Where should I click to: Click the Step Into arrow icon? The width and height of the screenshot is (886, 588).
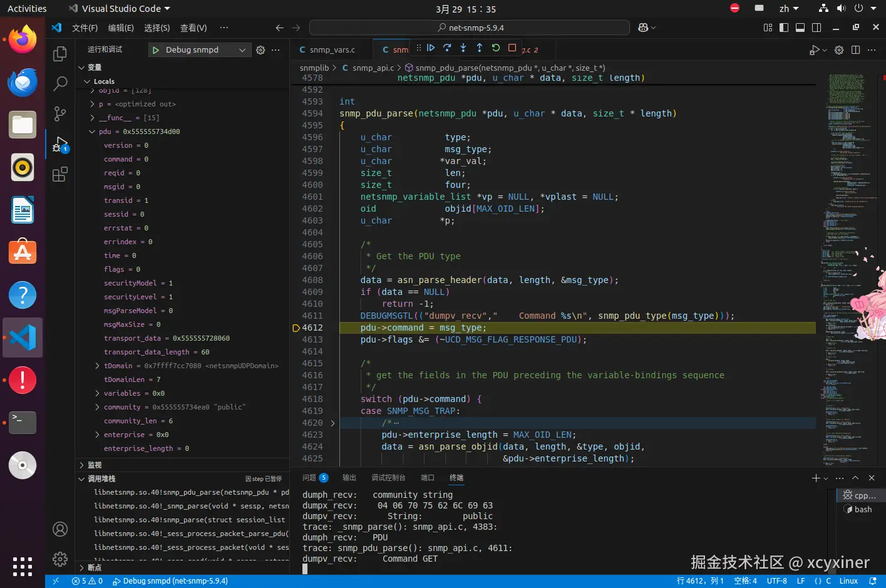[x=463, y=48]
